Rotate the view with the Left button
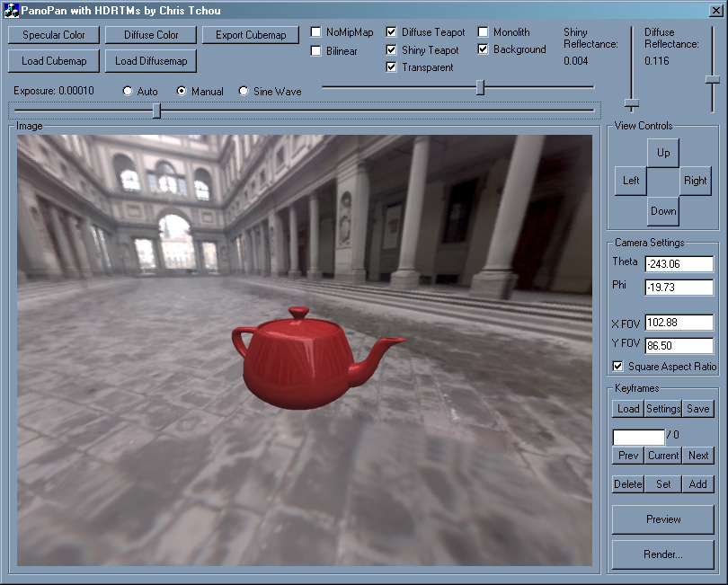The height and width of the screenshot is (585, 728). [631, 181]
